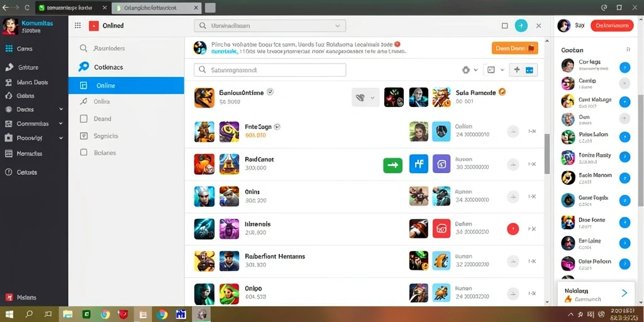Click the teal plus circle icon in header
The width and height of the screenshot is (644, 322).
pos(521,25)
